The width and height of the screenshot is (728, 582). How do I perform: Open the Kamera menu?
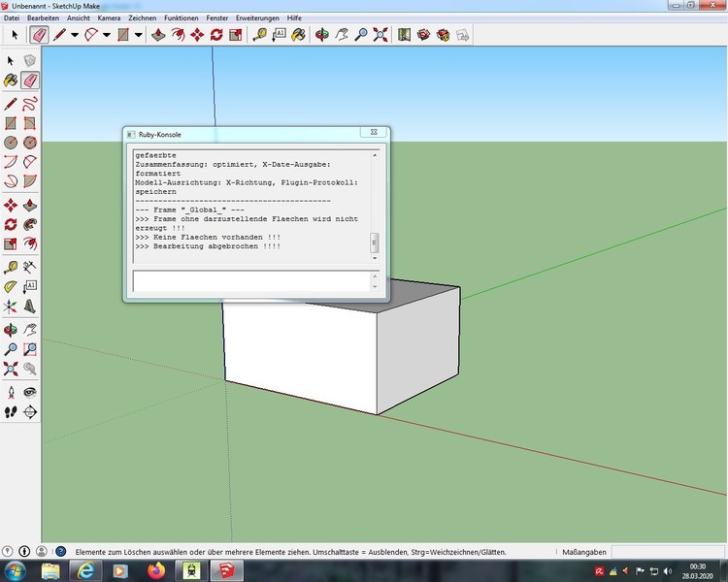(109, 18)
